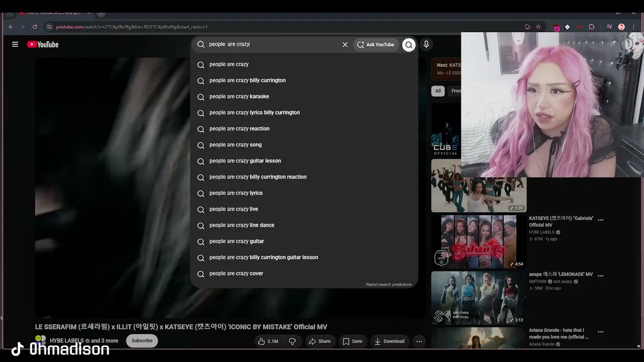Go back with the browser back arrow
Screen dimensions: 644x362
pyautogui.click(x=11, y=27)
